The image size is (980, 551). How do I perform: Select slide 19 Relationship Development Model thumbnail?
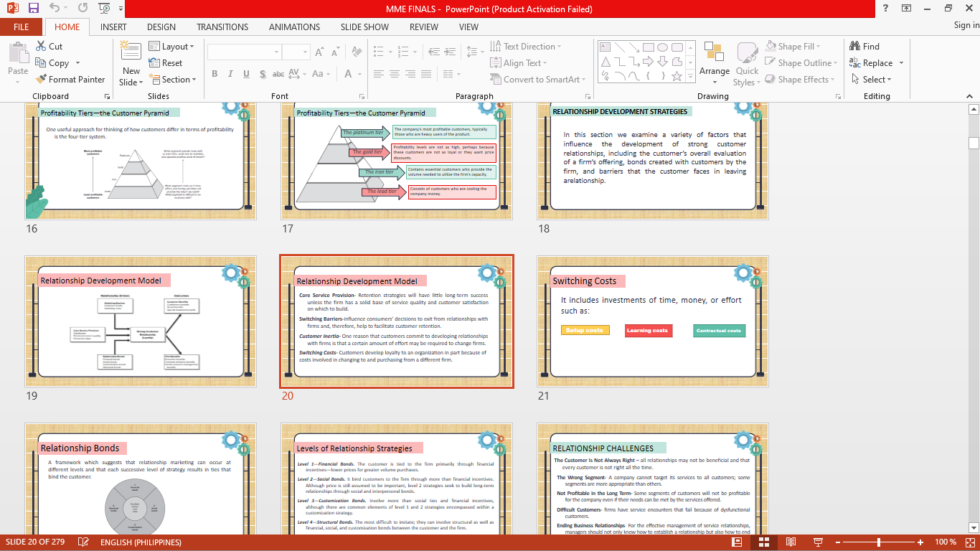click(141, 322)
